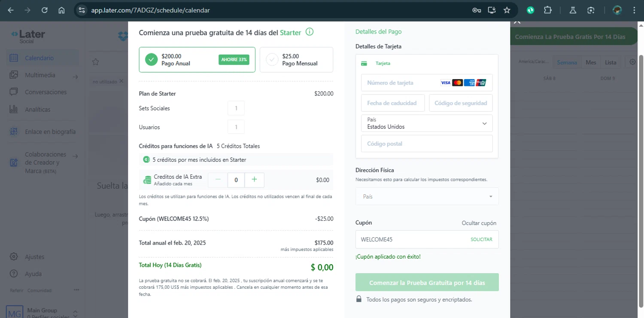Switch to the Semana calendar view
The width and height of the screenshot is (644, 318).
click(567, 62)
